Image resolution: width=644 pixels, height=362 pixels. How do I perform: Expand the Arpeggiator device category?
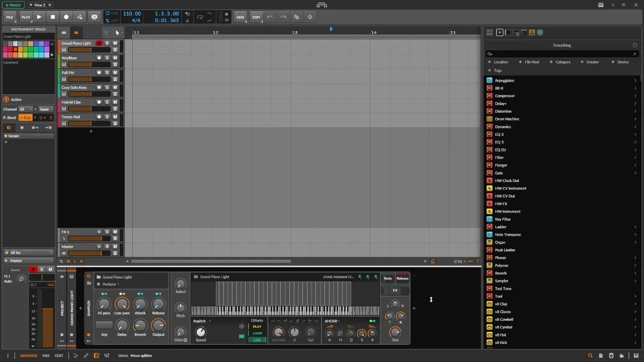pos(635,80)
